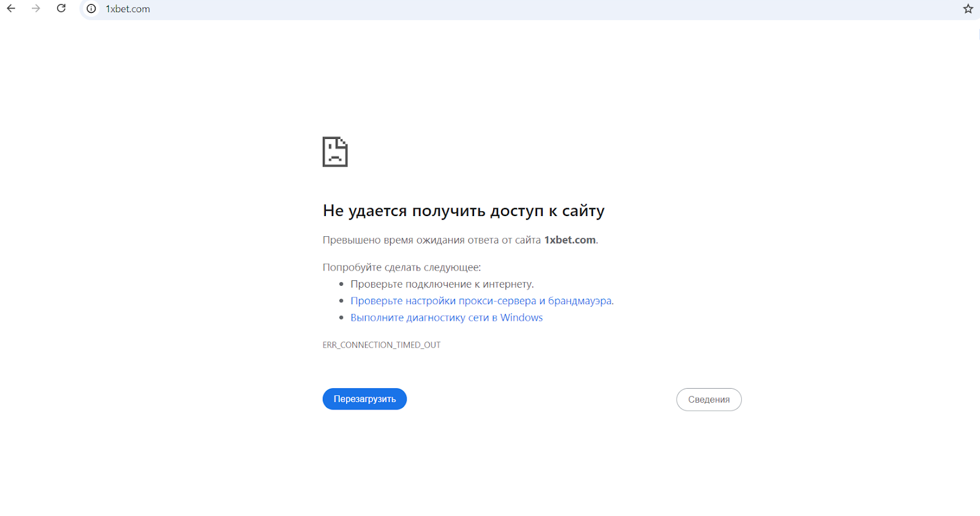The width and height of the screenshot is (980, 516).
Task: Open the Сведения details button
Action: click(x=709, y=400)
